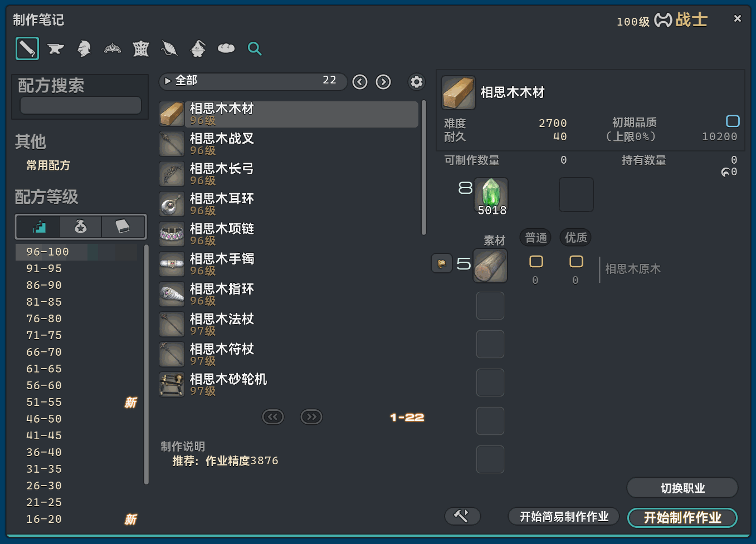
Task: Select the Leatherworker hide icon
Action: (x=141, y=49)
